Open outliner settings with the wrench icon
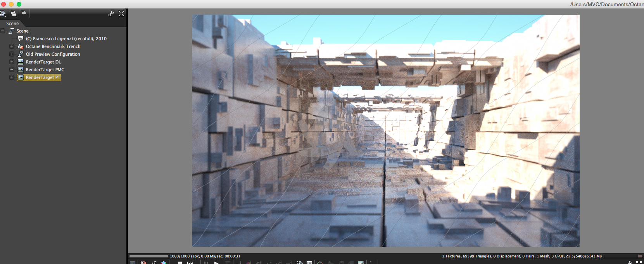The height and width of the screenshot is (264, 644). coord(111,14)
